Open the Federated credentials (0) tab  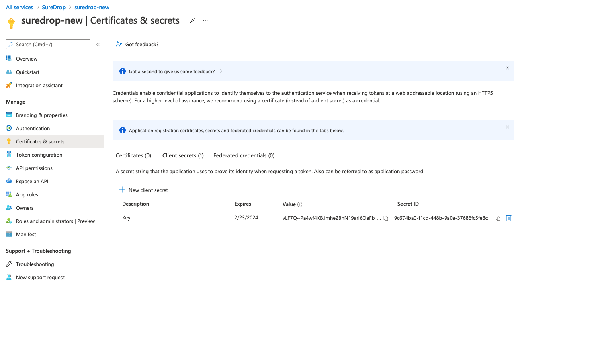click(244, 155)
